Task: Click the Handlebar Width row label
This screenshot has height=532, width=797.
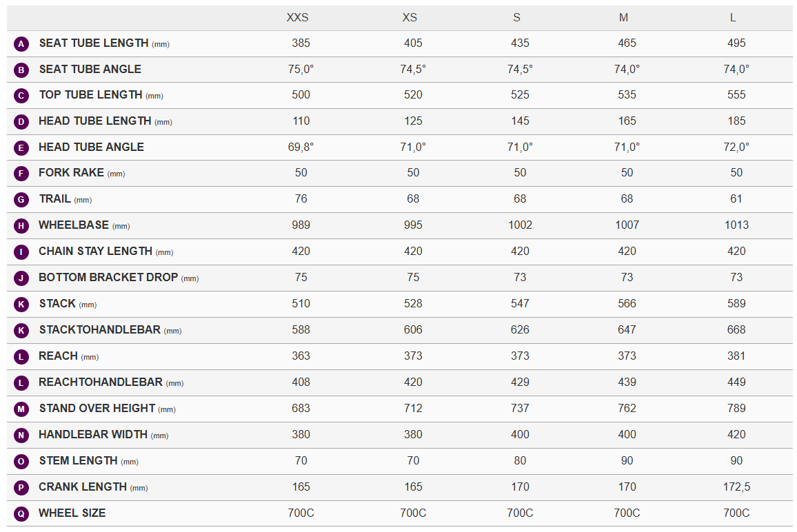Action: pyautogui.click(x=93, y=435)
